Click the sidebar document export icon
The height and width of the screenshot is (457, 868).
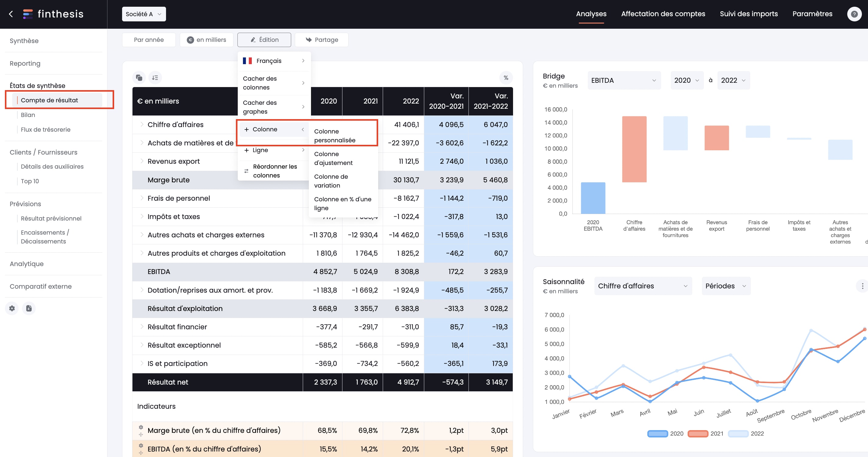tap(29, 308)
